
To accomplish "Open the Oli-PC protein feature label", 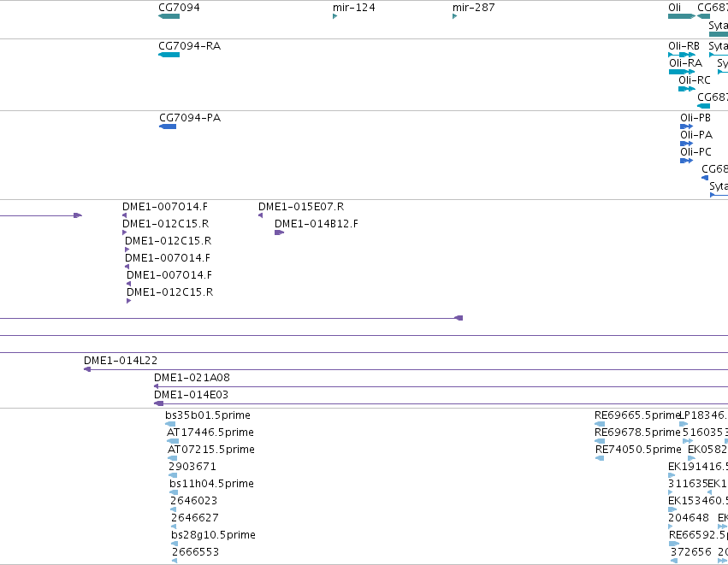I will 695,152.
